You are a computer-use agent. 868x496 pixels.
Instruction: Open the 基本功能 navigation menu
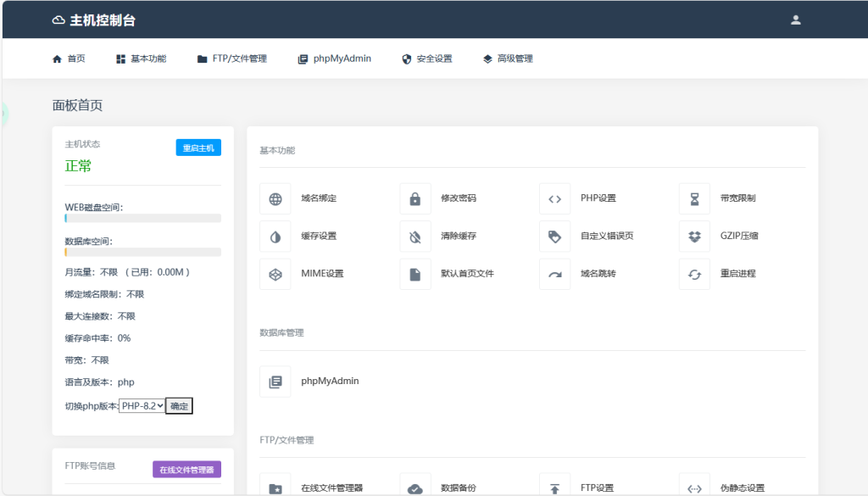tap(141, 59)
